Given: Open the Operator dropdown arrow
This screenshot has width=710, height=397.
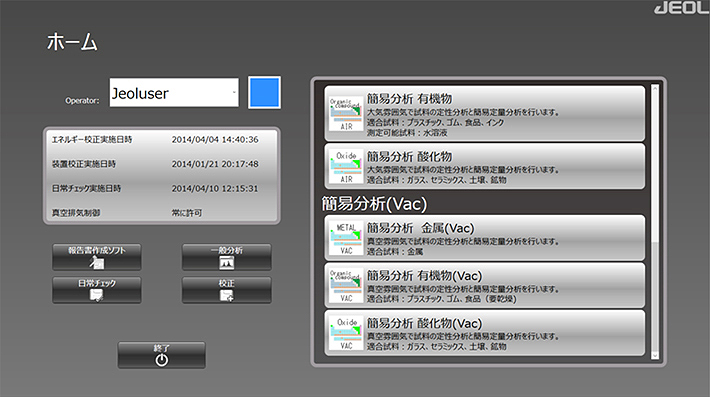Looking at the screenshot, I should tap(234, 92).
